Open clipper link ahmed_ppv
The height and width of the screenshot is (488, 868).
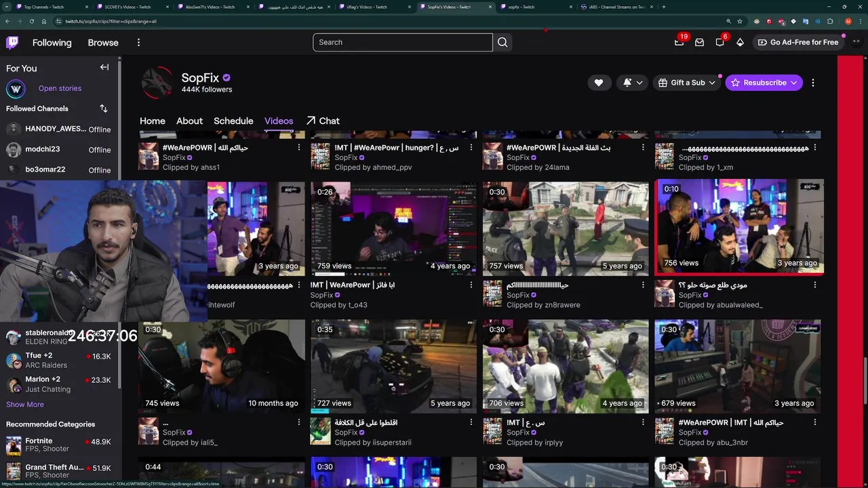pos(392,167)
